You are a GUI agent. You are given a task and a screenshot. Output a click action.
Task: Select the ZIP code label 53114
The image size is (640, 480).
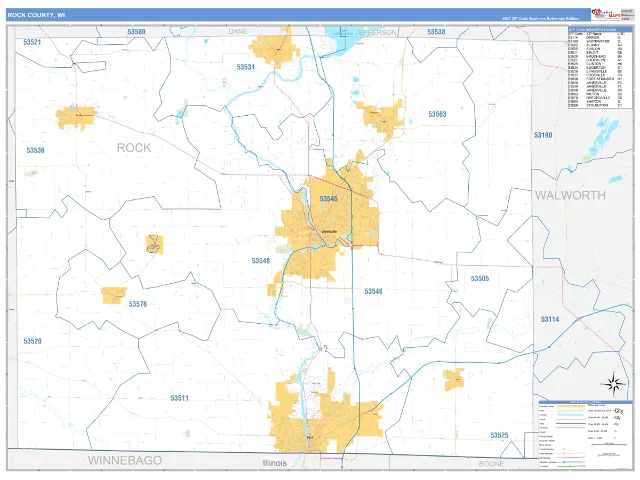[x=550, y=319]
